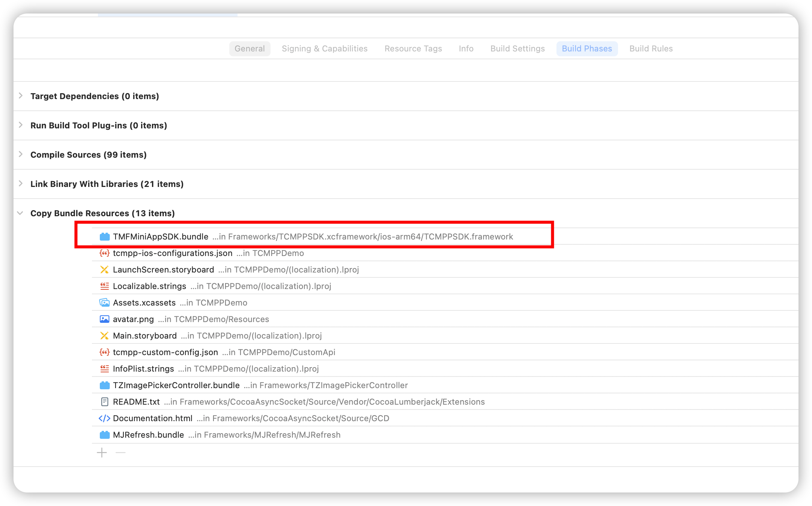Select the Main.storyboard resource entry

(145, 336)
